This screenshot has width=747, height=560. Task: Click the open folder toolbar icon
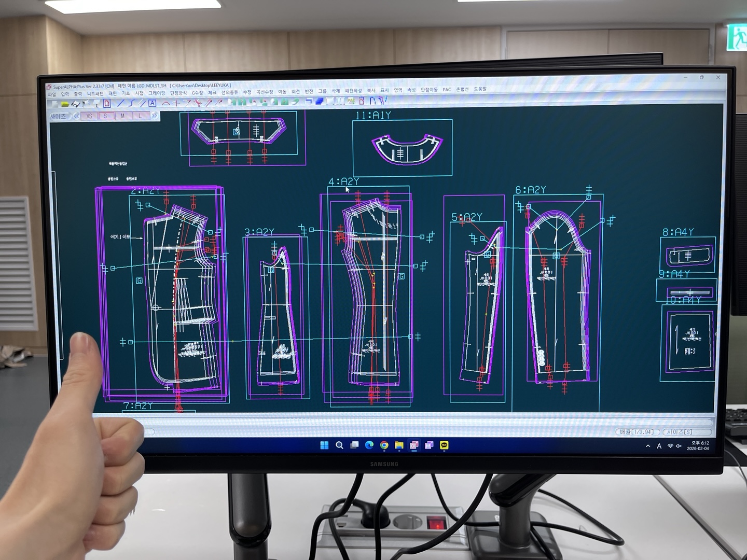pyautogui.click(x=65, y=104)
